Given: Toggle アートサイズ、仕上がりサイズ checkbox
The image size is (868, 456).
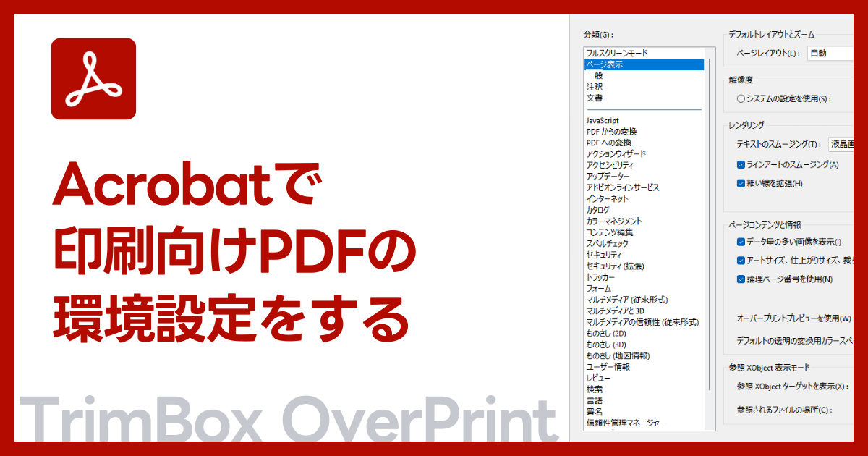Looking at the screenshot, I should coord(741,261).
